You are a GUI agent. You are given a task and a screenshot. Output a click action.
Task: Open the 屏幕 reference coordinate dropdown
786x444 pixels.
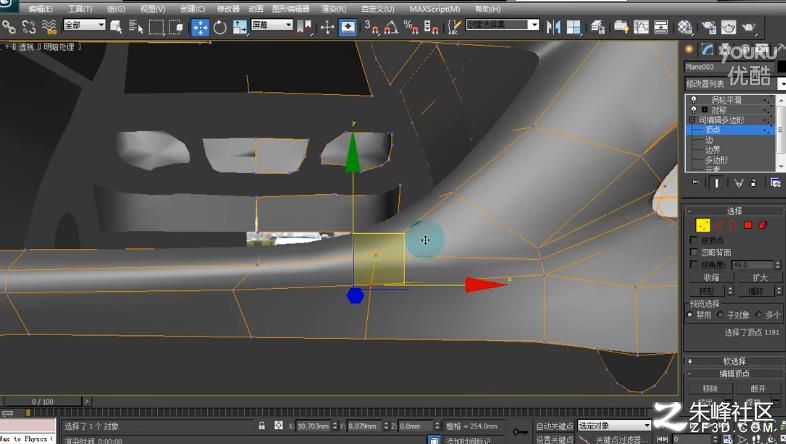click(272, 25)
